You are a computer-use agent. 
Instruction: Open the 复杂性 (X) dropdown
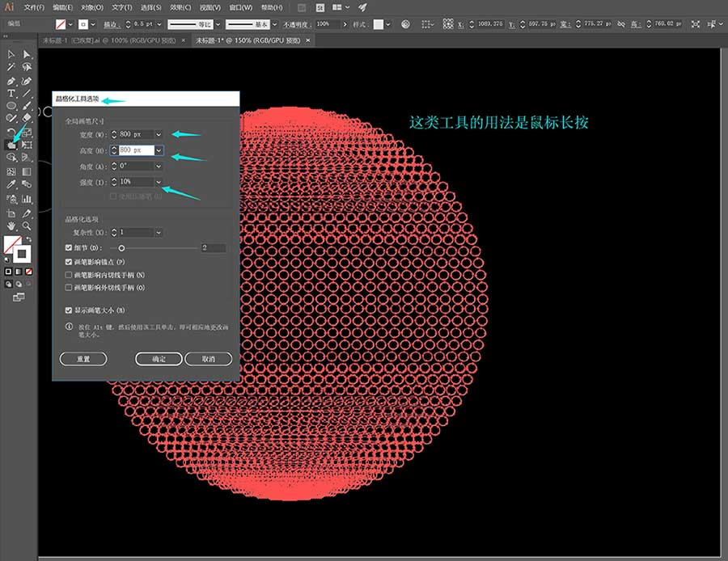pyautogui.click(x=159, y=232)
